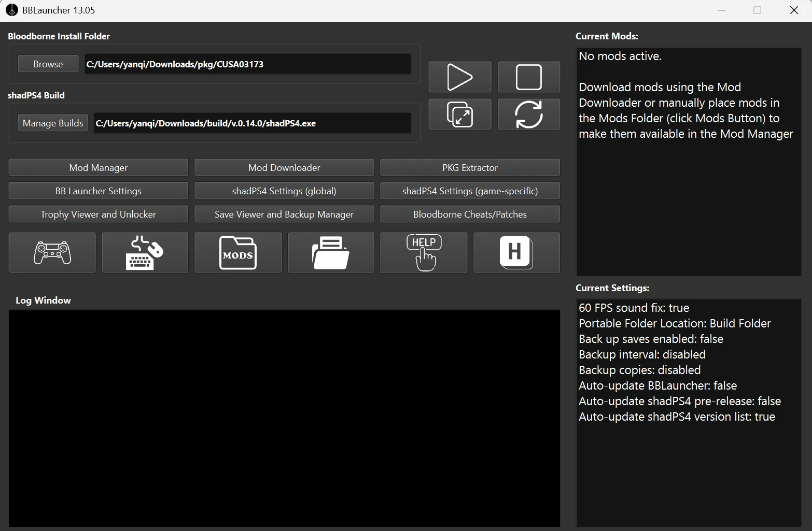812x531 pixels.
Task: Click the circular arrows refresh icon
Action: (x=528, y=114)
